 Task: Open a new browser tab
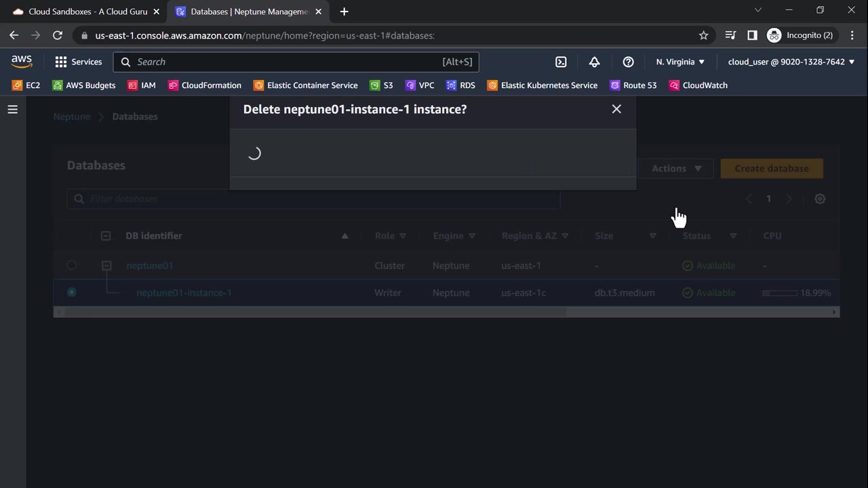tap(344, 12)
